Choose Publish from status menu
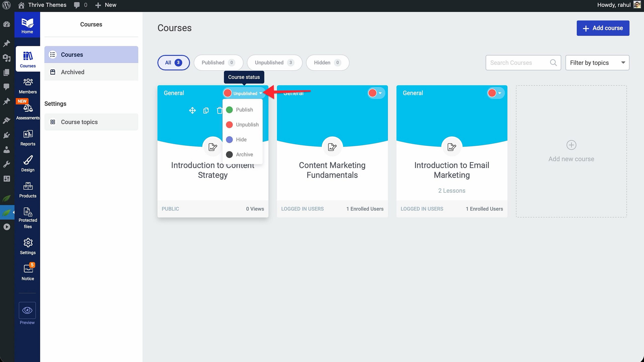This screenshot has width=644, height=362. pyautogui.click(x=244, y=110)
